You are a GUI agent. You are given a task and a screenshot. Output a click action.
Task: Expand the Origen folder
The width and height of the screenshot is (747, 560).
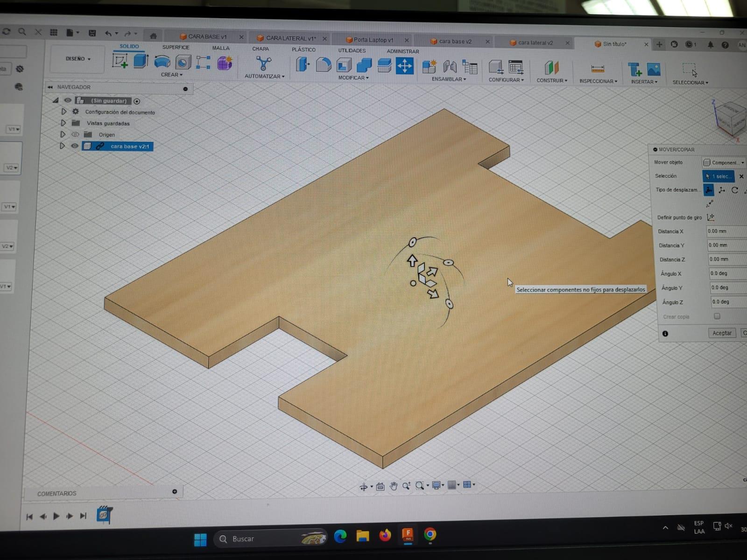tap(63, 134)
